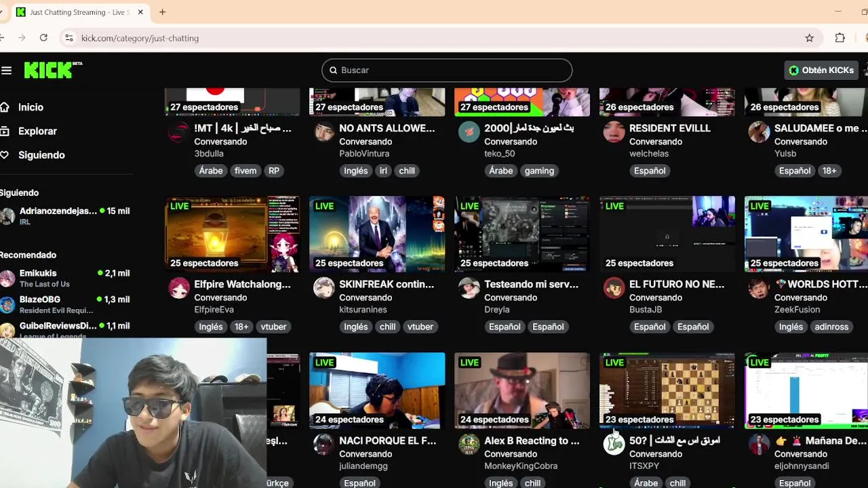This screenshot has width=868, height=488.
Task: Click RP tag under 3bdulla
Action: click(274, 171)
